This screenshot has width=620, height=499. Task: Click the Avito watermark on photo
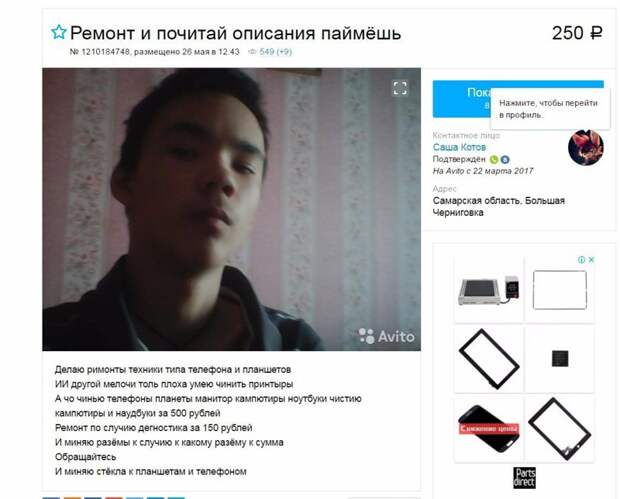click(x=387, y=336)
